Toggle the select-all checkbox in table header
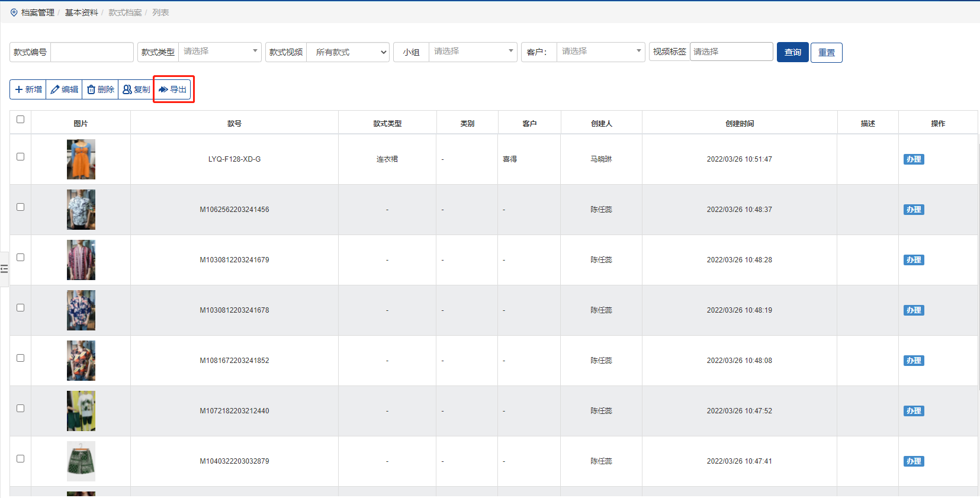Viewport: 980px width, 498px height. coord(21,120)
